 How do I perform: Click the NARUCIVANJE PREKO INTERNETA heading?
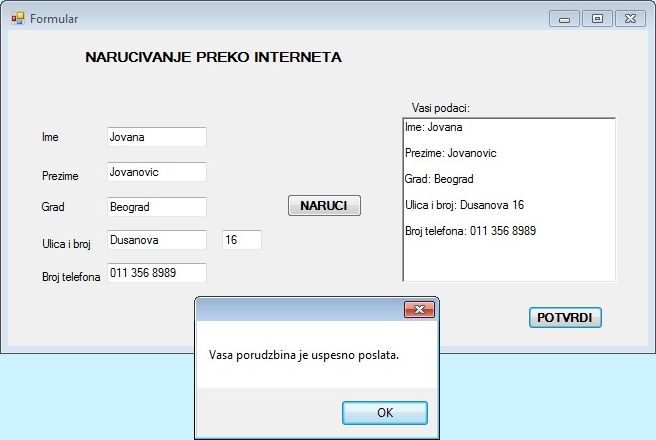pos(213,58)
